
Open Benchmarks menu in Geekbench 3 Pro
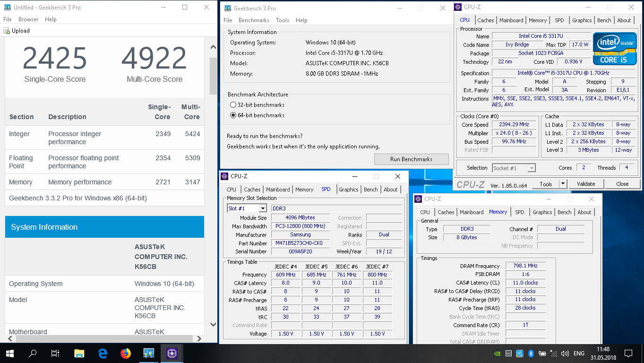[254, 20]
